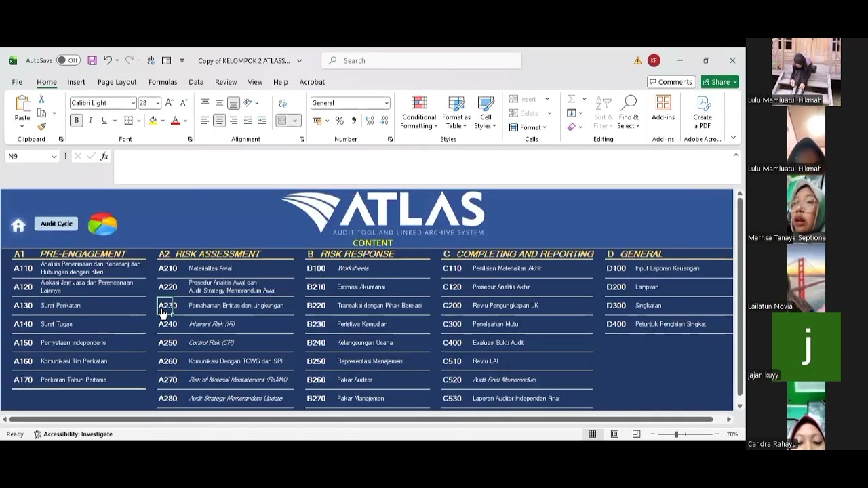
Task: Open the Add-ins button
Action: pyautogui.click(x=663, y=108)
